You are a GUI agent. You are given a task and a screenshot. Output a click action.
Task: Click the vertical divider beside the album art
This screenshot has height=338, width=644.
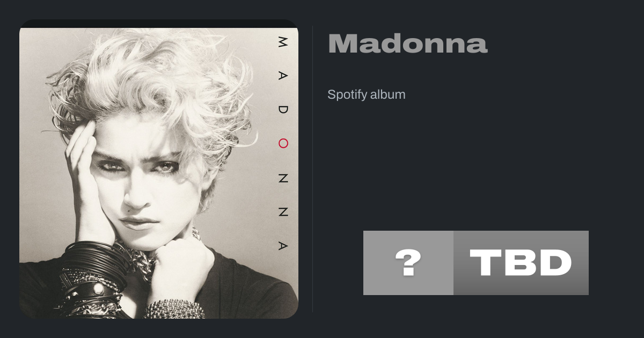point(312,169)
